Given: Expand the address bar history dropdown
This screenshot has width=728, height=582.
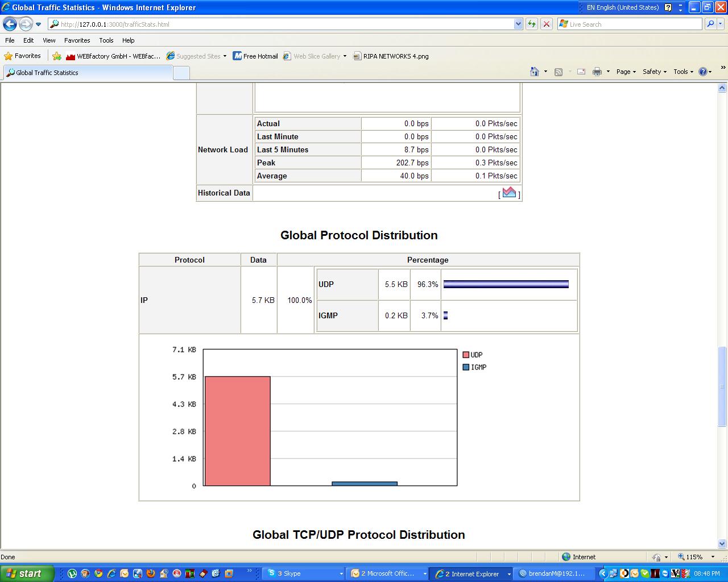Looking at the screenshot, I should point(518,24).
